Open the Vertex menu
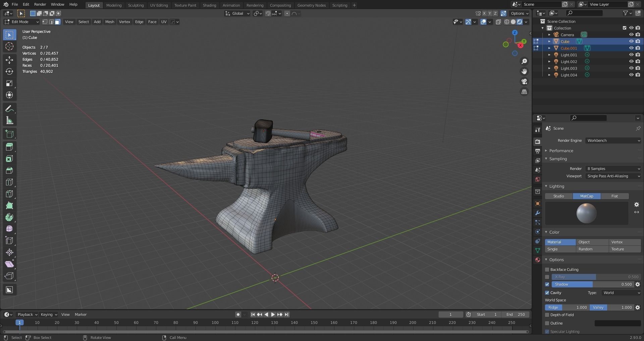The width and height of the screenshot is (644, 341). [124, 22]
